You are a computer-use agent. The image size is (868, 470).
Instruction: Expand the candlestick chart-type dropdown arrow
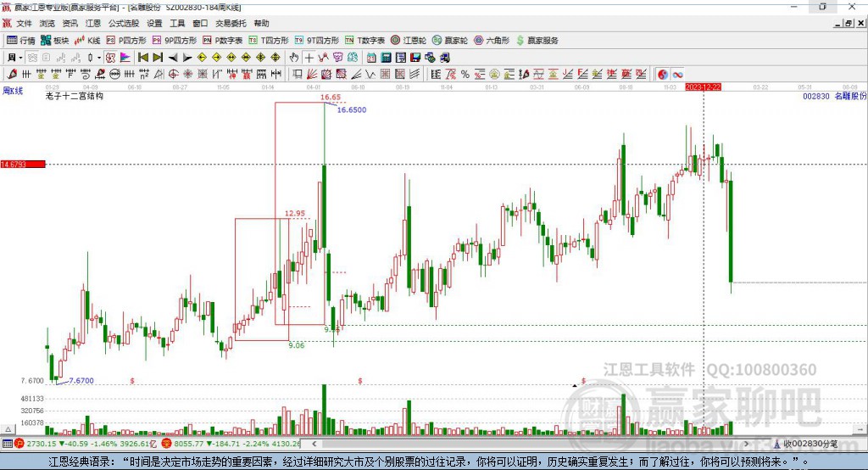coord(99,58)
